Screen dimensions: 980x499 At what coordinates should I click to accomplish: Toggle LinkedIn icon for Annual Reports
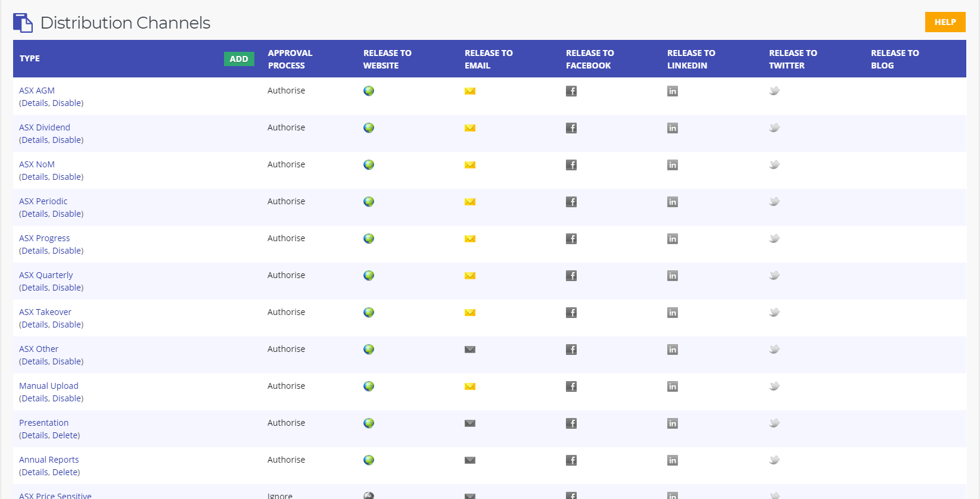[x=673, y=460]
